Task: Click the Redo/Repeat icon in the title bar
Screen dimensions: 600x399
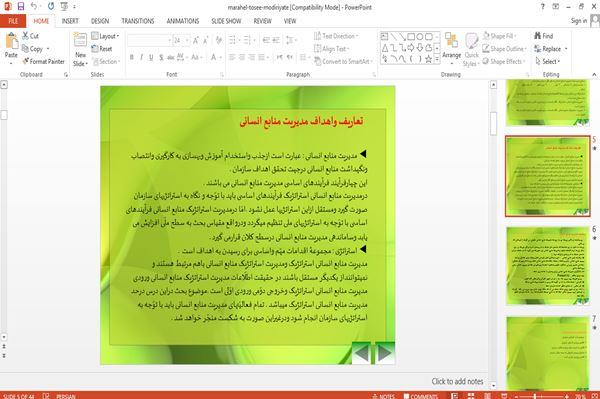Action: [51, 6]
